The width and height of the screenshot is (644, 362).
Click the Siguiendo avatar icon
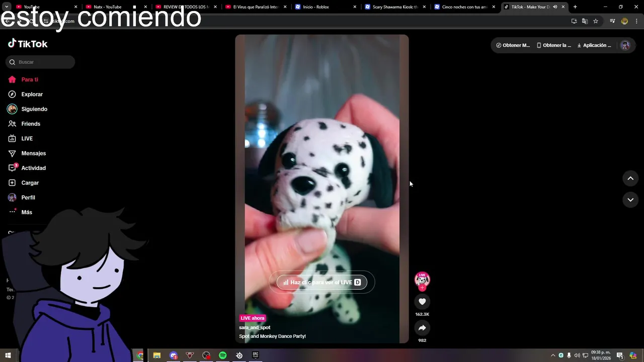(12, 109)
